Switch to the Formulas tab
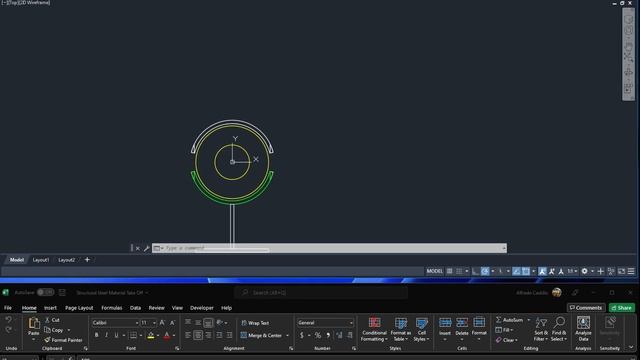This screenshot has height=360, width=640. click(x=111, y=308)
